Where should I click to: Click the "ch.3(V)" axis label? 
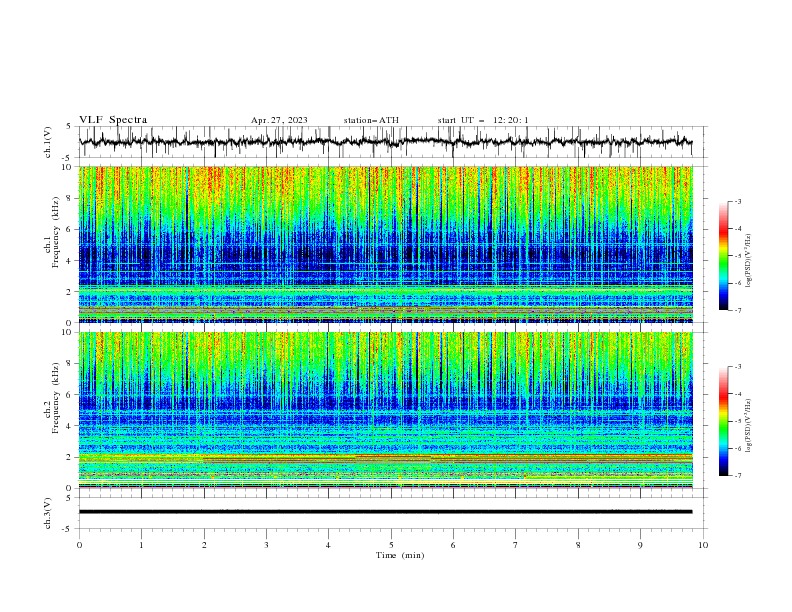48,513
